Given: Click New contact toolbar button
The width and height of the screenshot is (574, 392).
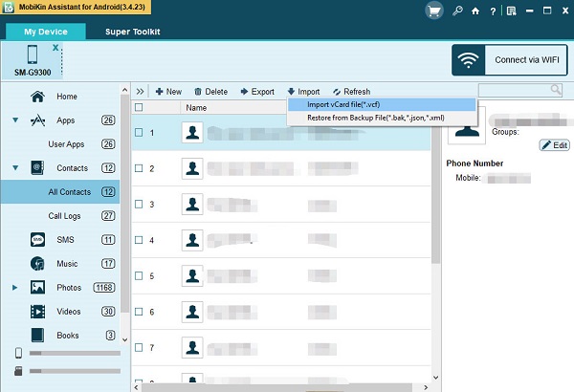Looking at the screenshot, I should [168, 92].
